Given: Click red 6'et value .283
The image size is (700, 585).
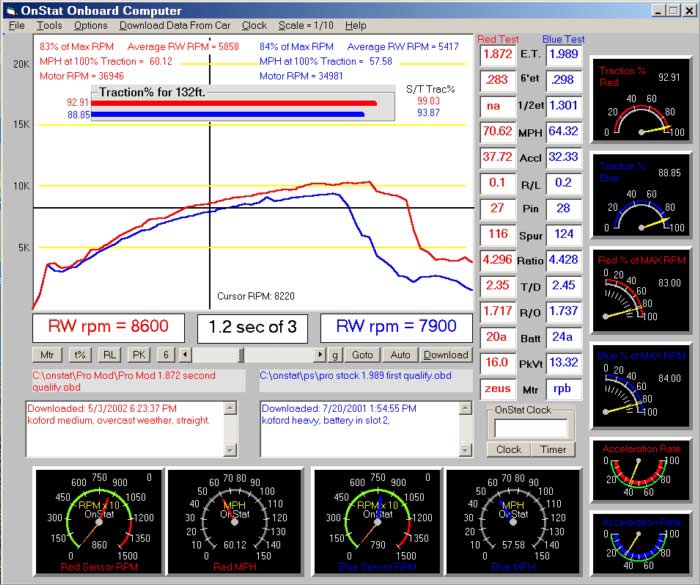Looking at the screenshot, I should [497, 80].
